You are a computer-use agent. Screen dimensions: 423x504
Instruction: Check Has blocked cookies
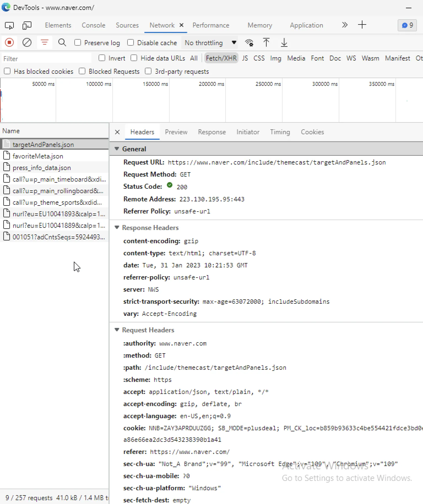7,71
